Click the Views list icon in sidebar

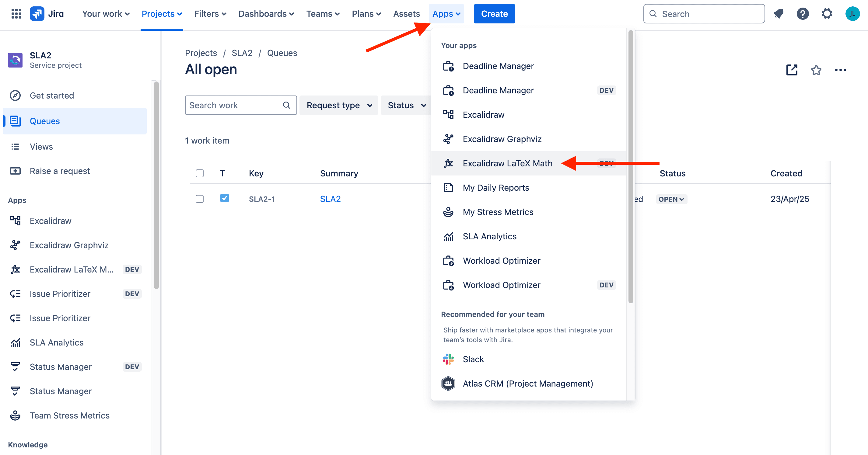pos(15,147)
